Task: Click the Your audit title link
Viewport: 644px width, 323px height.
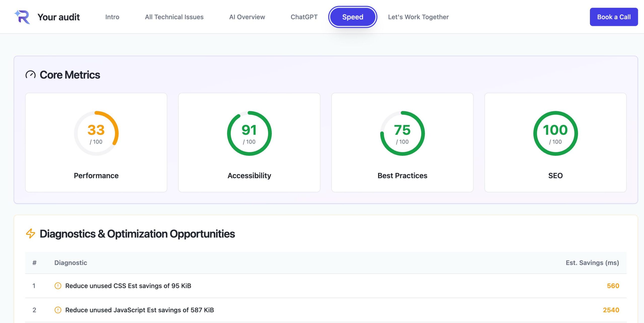Action: coord(59,17)
